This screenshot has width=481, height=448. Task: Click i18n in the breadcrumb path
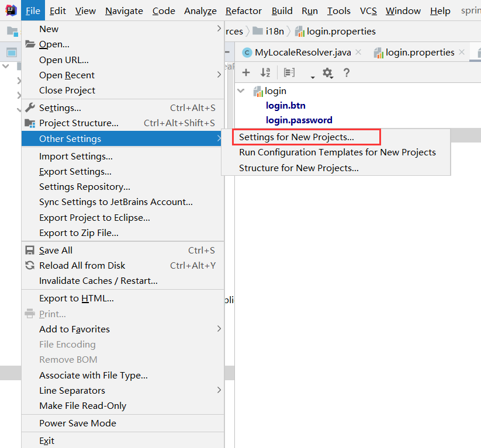tap(275, 32)
